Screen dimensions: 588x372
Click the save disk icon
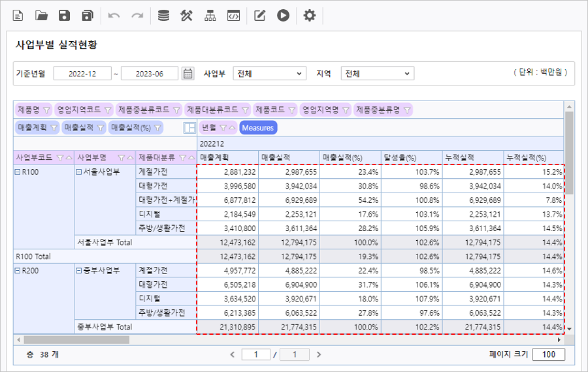coord(64,16)
